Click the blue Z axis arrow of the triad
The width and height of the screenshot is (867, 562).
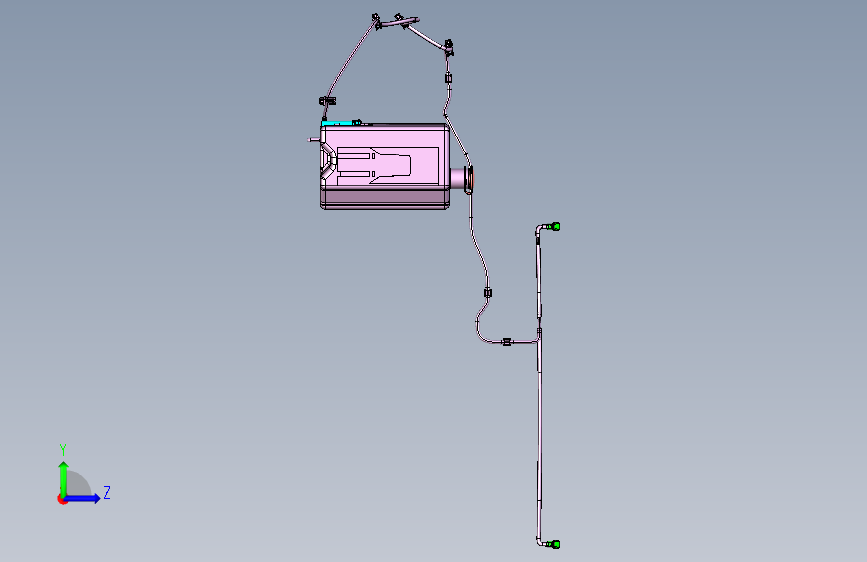[82, 498]
